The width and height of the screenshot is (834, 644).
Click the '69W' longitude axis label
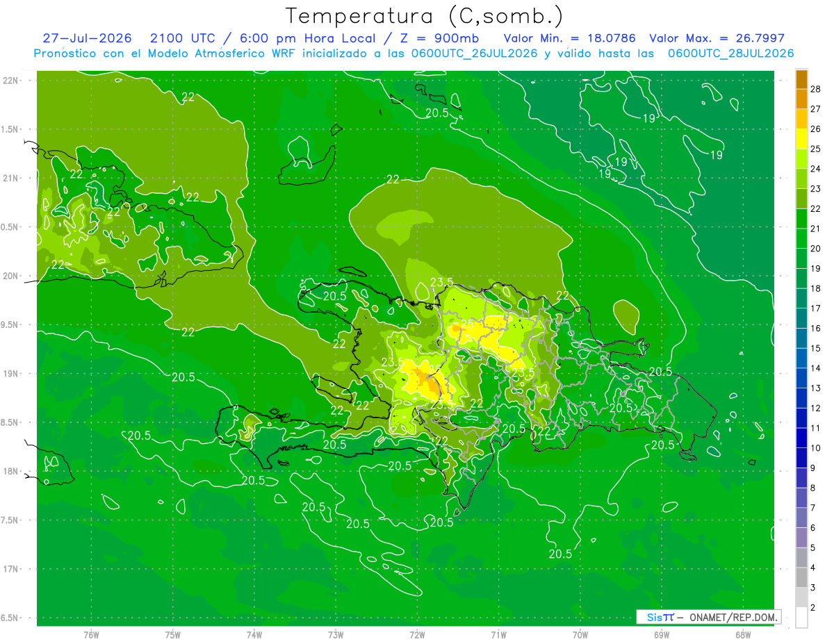tap(662, 634)
